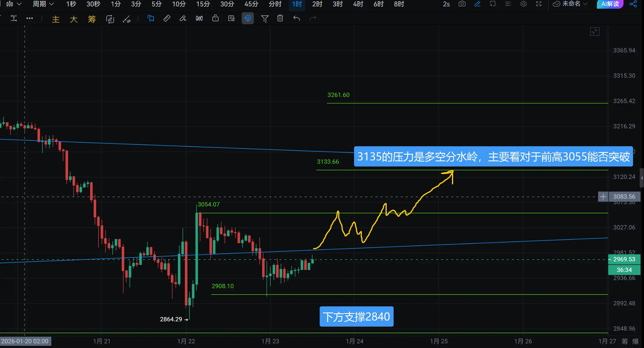
Task: Open the filter funnel tool
Action: click(265, 19)
